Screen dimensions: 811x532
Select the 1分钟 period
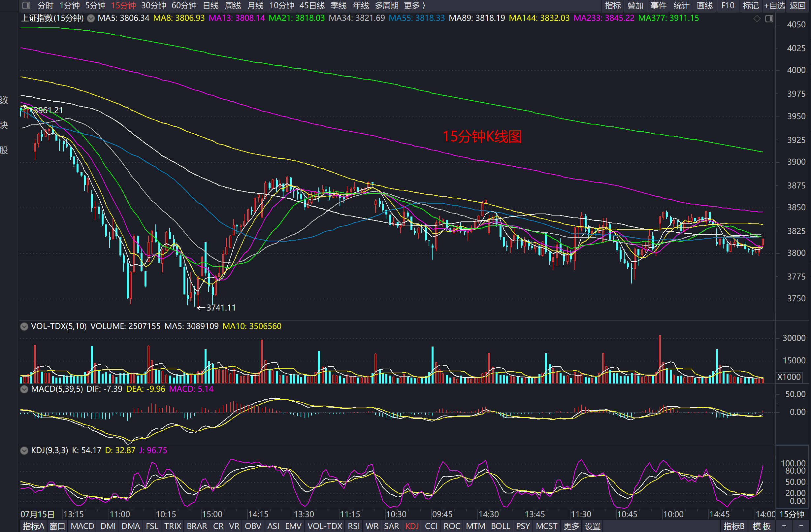pos(70,6)
